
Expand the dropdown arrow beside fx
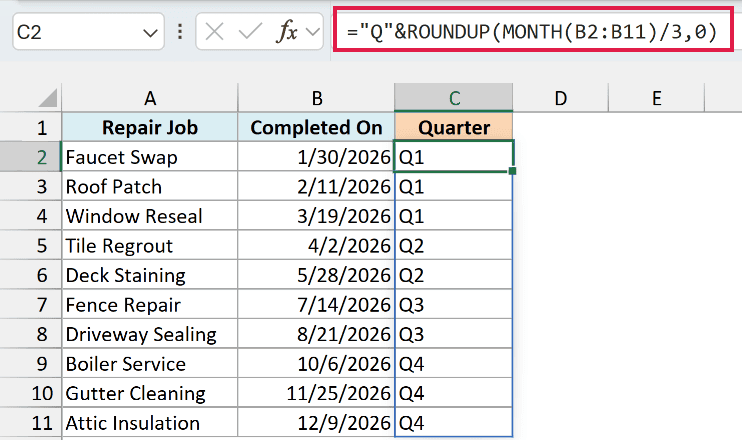pyautogui.click(x=312, y=32)
